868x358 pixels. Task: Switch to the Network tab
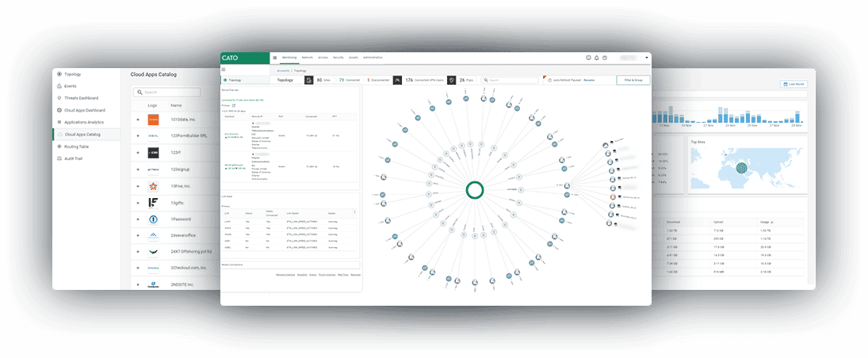click(307, 58)
